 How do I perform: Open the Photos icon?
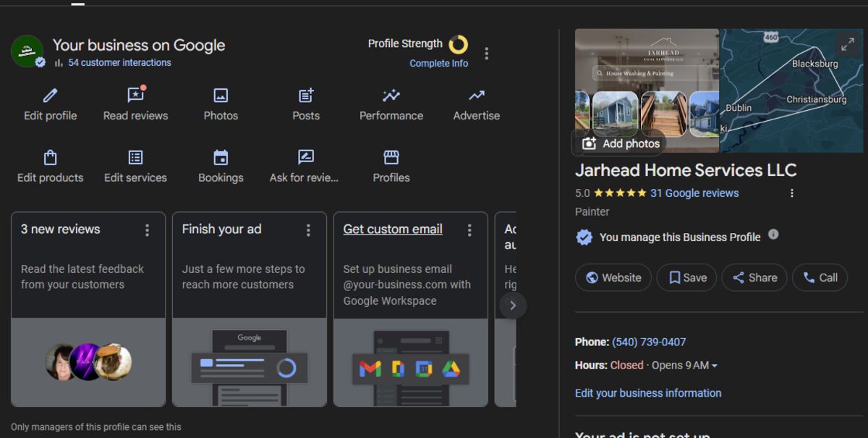point(221,96)
